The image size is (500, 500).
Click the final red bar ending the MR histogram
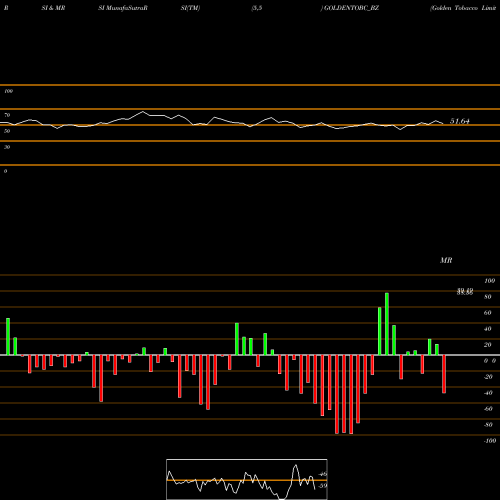point(444,374)
